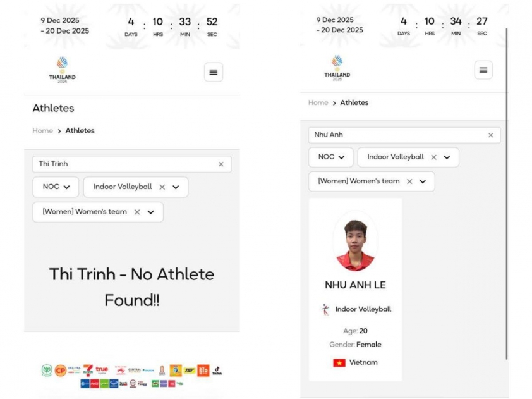
Task: Go to Home breadcrumb in left panel
Action: [x=42, y=131]
